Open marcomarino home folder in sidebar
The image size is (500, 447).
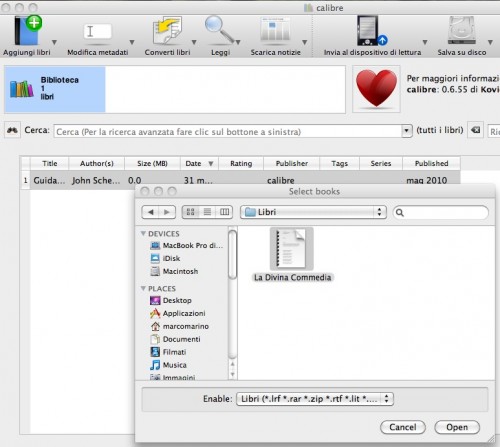pos(180,326)
